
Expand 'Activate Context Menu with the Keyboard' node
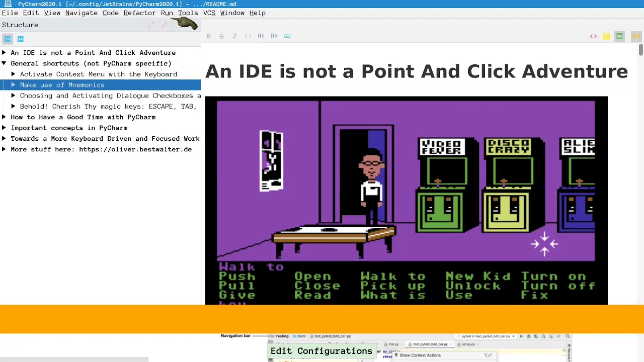(14, 74)
